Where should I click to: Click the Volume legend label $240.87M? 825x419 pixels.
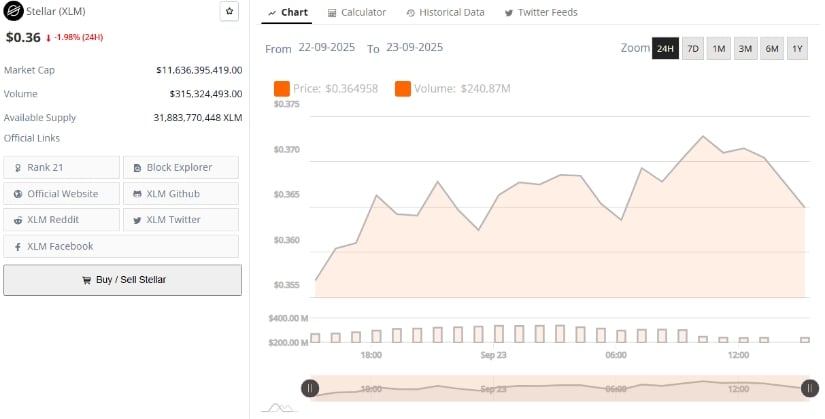(462, 89)
